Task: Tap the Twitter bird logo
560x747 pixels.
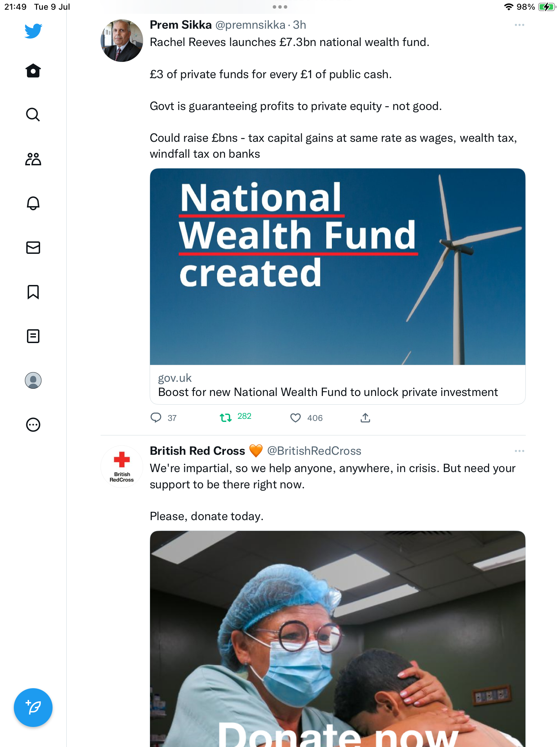Action: [33, 31]
